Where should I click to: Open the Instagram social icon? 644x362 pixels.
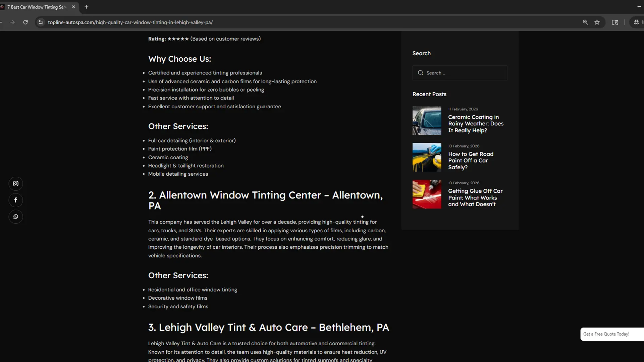[15, 183]
